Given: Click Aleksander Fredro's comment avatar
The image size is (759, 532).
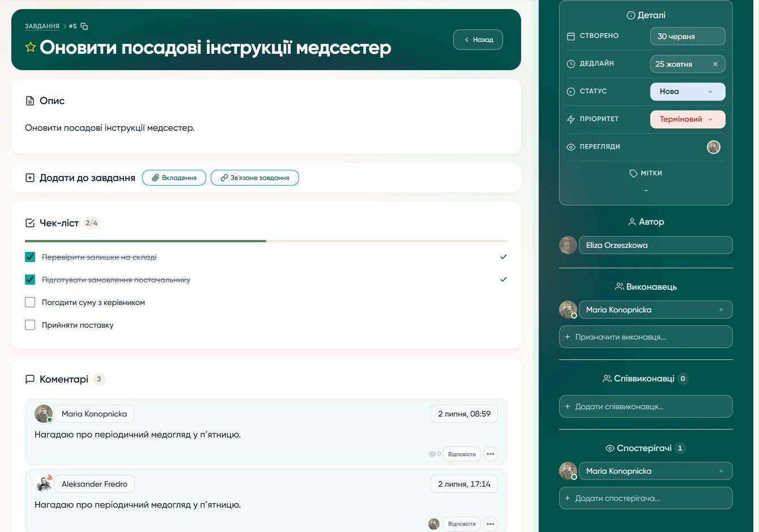Looking at the screenshot, I should 44,484.
